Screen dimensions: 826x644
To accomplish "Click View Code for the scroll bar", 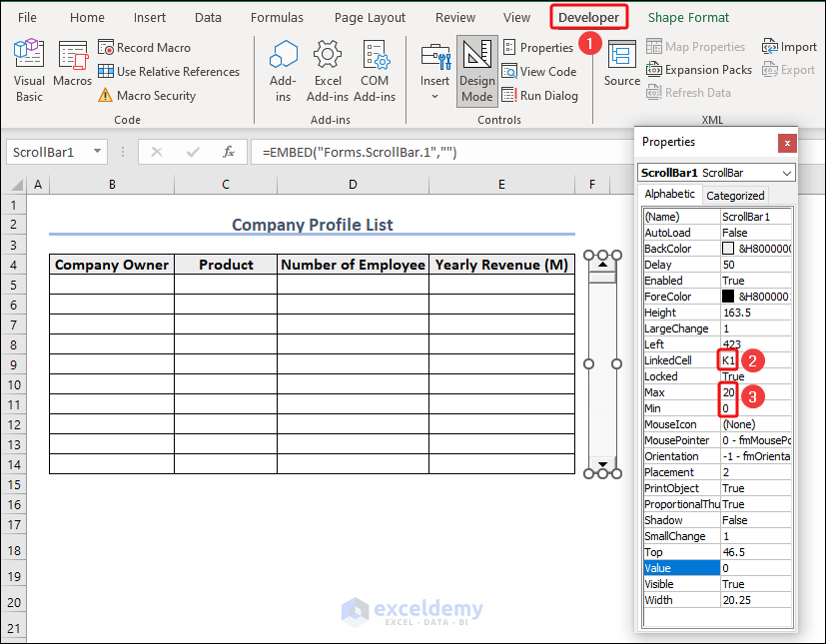I will [x=540, y=71].
